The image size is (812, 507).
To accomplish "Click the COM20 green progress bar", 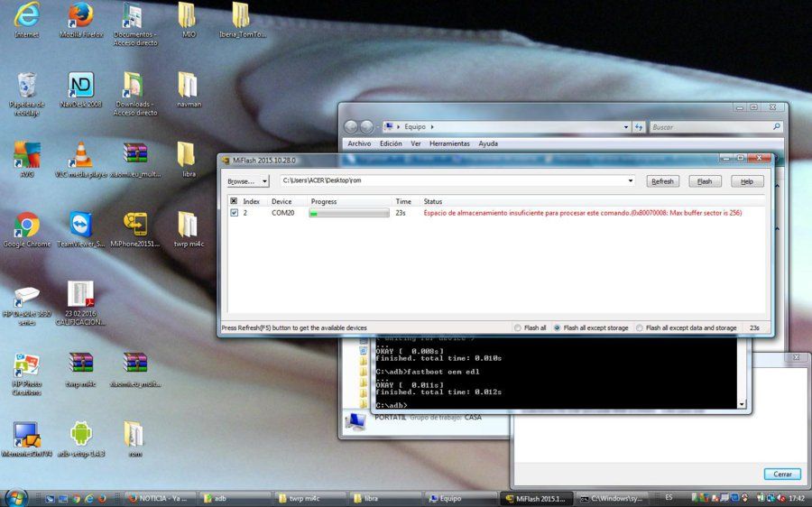I will coord(349,213).
